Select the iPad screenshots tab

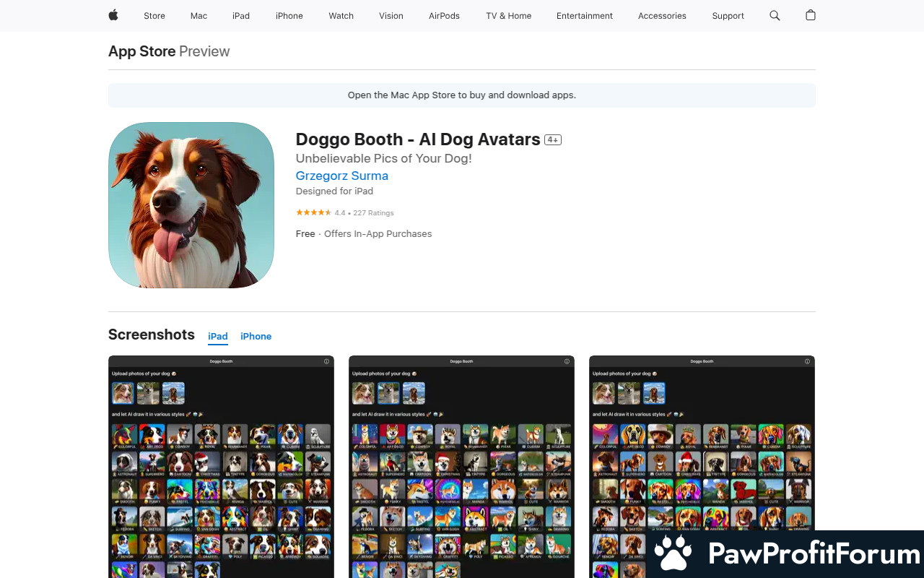pyautogui.click(x=218, y=337)
